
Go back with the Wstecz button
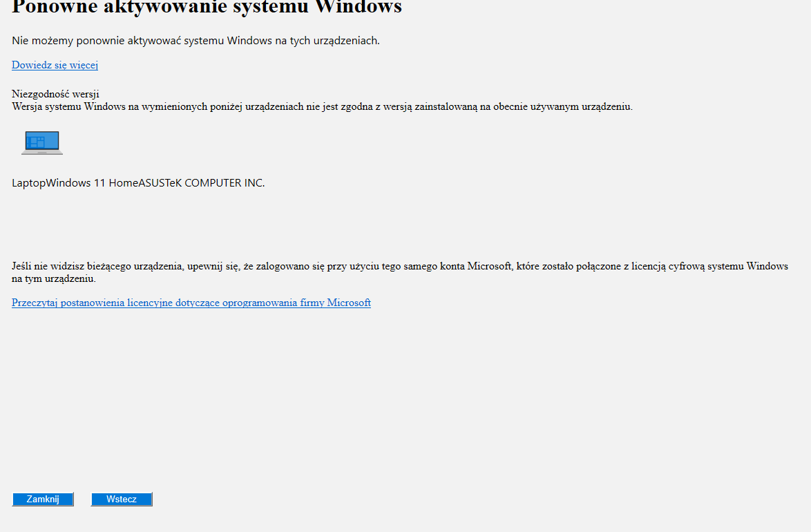click(122, 499)
